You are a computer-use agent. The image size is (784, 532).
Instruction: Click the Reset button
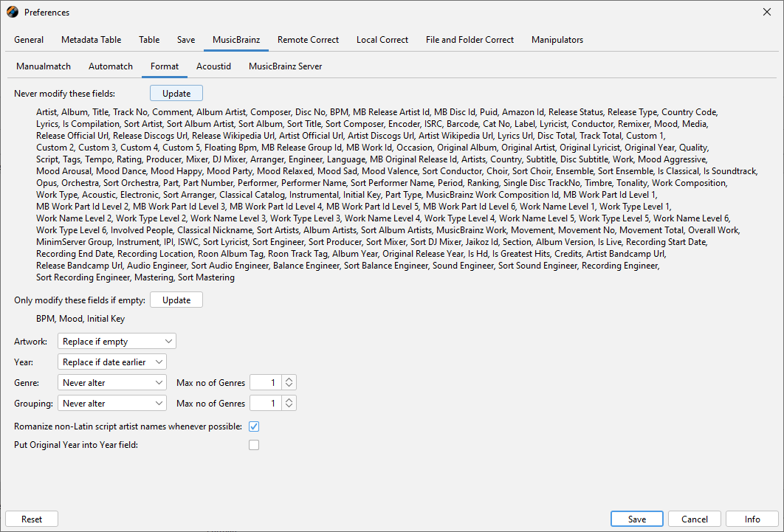click(x=32, y=519)
